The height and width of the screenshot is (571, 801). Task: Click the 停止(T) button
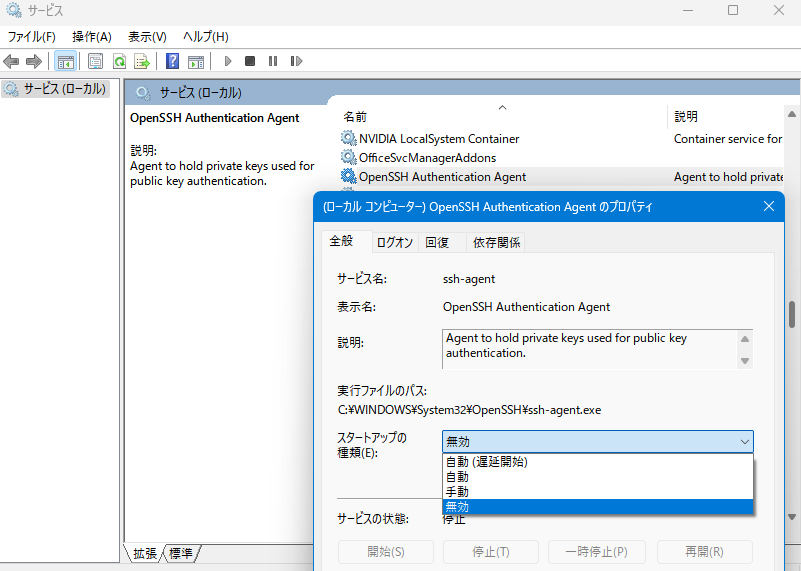coord(491,552)
